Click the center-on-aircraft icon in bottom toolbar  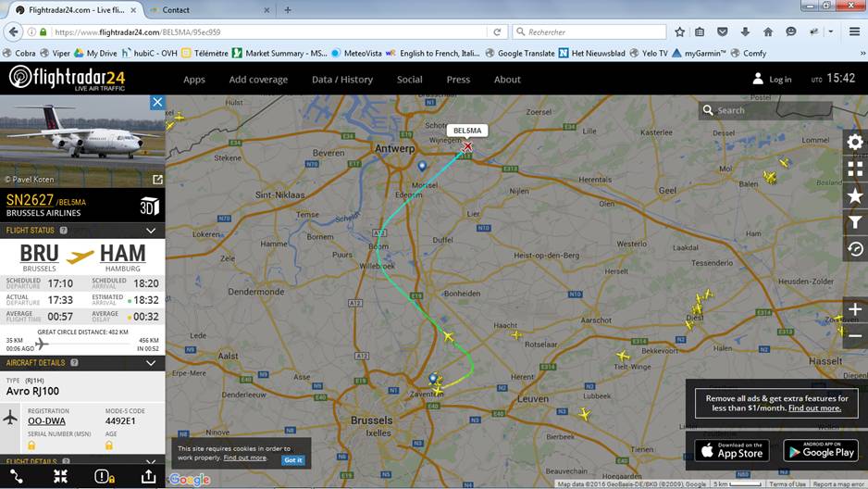pos(60,476)
